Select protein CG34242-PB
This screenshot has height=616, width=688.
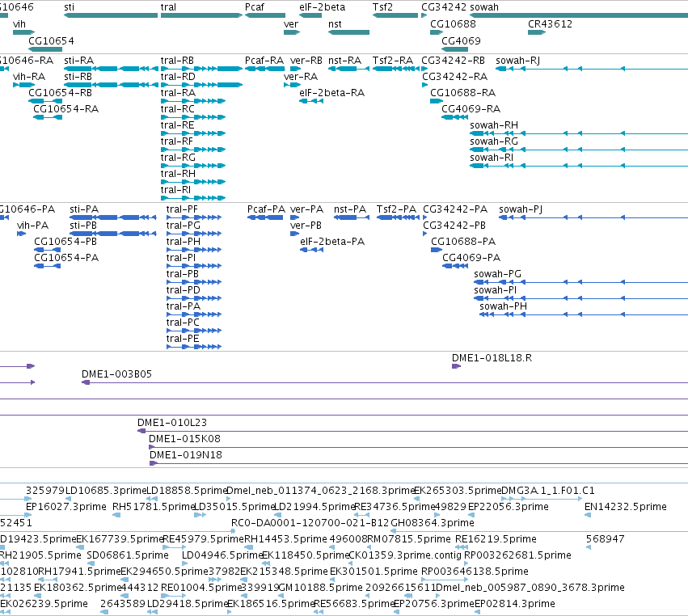click(424, 234)
